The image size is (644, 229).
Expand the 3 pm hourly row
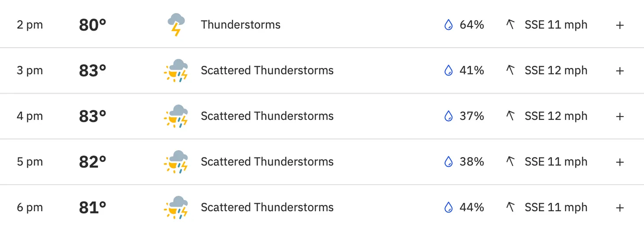(620, 71)
